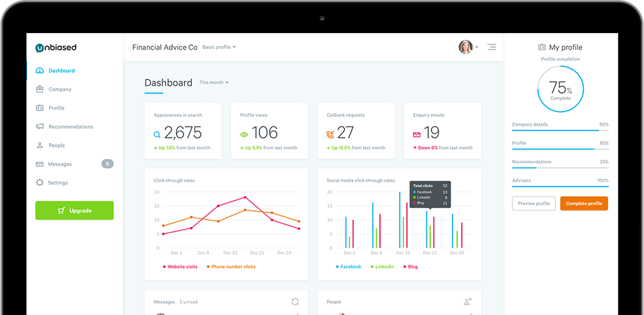The width and height of the screenshot is (644, 315).
Task: Click the refresh icon in Messages panel
Action: point(295,302)
